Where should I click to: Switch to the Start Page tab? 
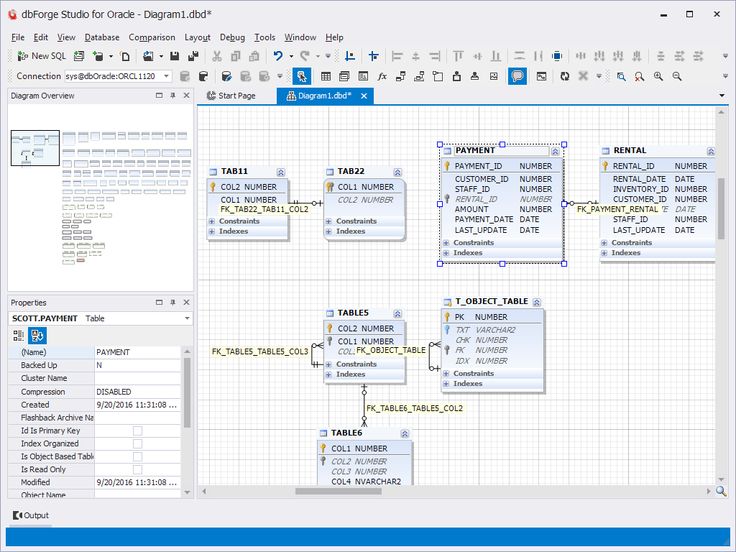(x=232, y=96)
